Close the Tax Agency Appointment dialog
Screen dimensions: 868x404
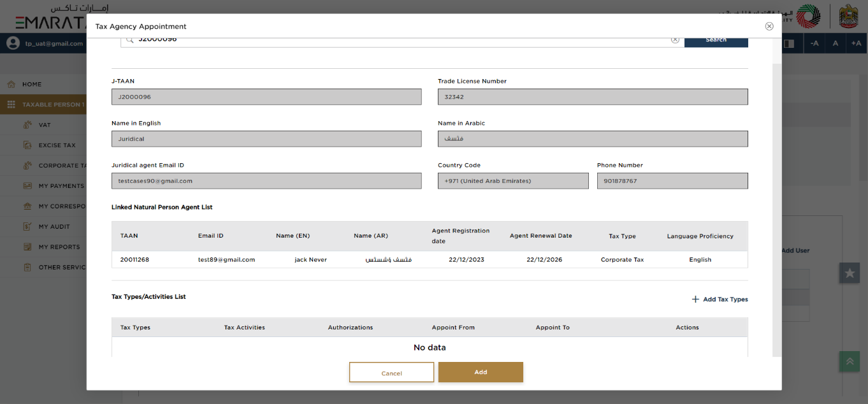pyautogui.click(x=769, y=26)
